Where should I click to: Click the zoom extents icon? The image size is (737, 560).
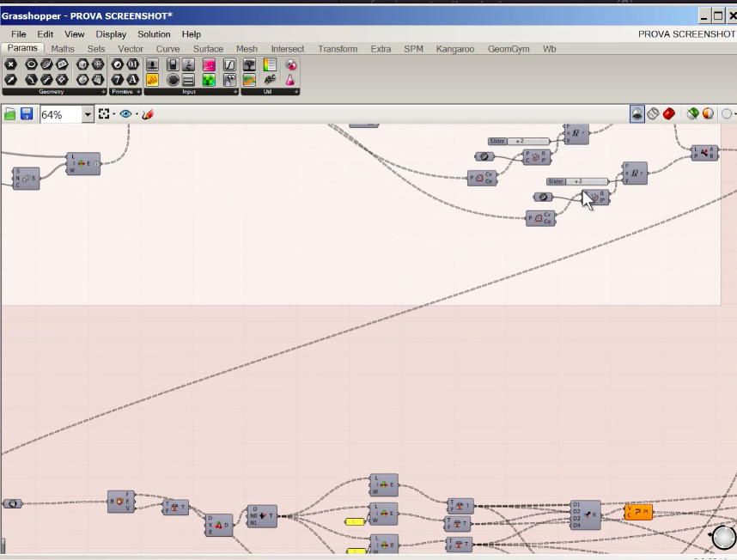pyautogui.click(x=104, y=114)
